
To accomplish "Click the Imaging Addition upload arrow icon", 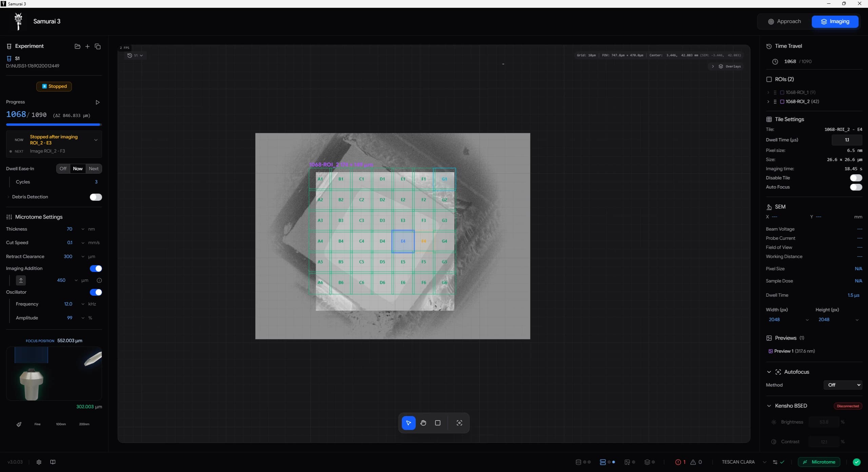I will click(21, 280).
